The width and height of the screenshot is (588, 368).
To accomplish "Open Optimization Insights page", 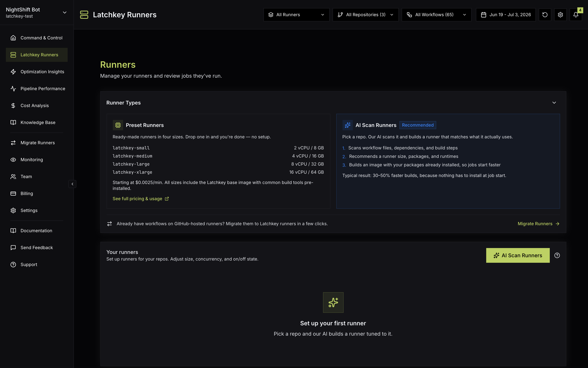I will (37, 72).
